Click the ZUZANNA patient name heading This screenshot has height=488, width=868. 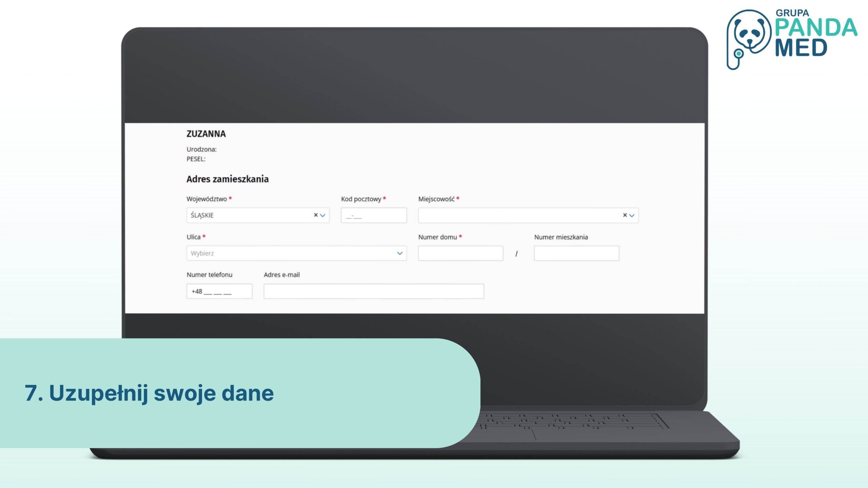[x=206, y=134]
